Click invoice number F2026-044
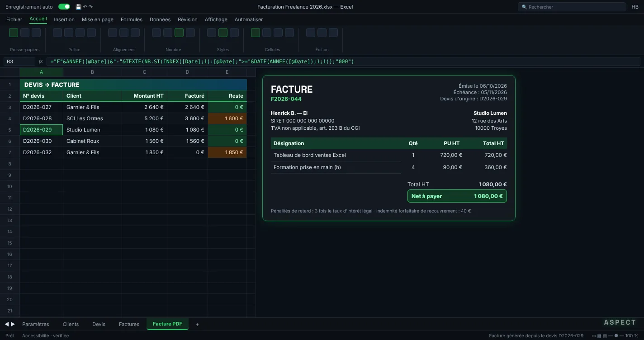Viewport: 644px width, 340px height. tap(286, 99)
